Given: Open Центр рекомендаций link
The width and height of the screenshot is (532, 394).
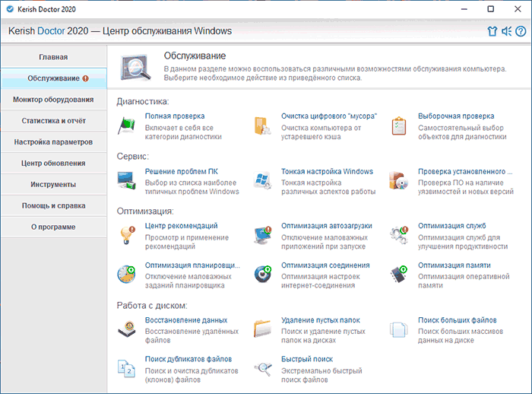Looking at the screenshot, I should click(x=181, y=226).
